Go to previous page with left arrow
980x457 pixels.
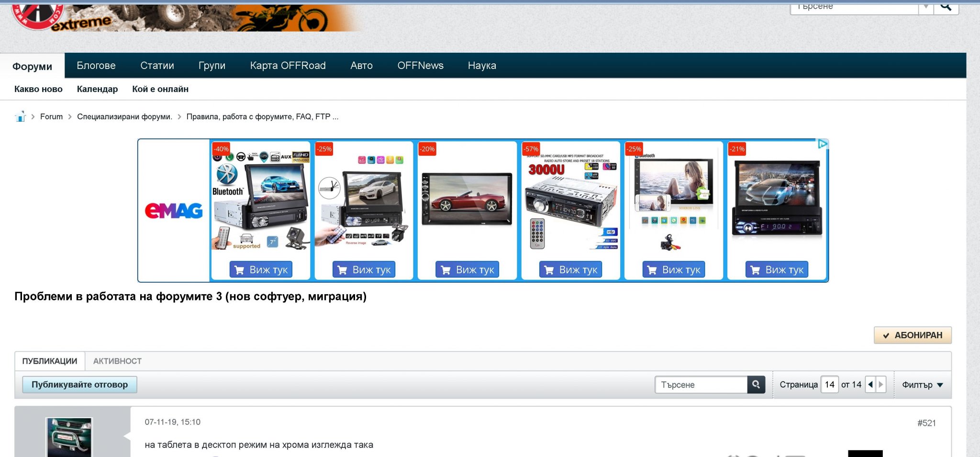pyautogui.click(x=870, y=384)
